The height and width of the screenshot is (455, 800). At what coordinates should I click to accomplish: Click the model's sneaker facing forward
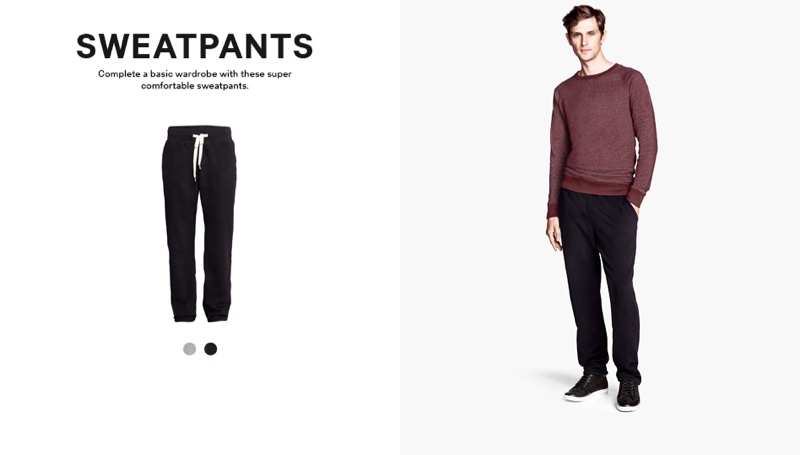628,396
